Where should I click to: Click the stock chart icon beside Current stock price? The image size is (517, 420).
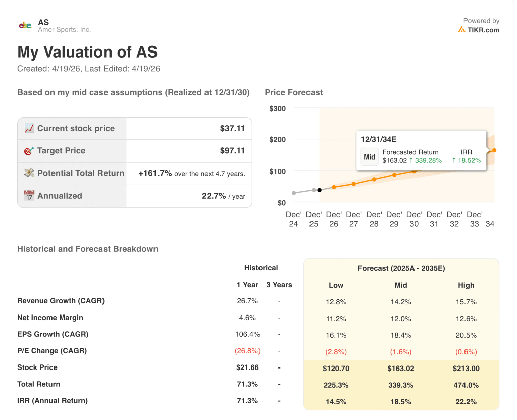click(28, 128)
